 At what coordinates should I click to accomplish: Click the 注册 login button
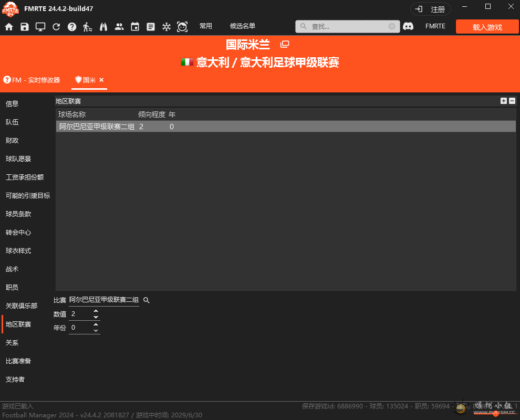click(431, 9)
